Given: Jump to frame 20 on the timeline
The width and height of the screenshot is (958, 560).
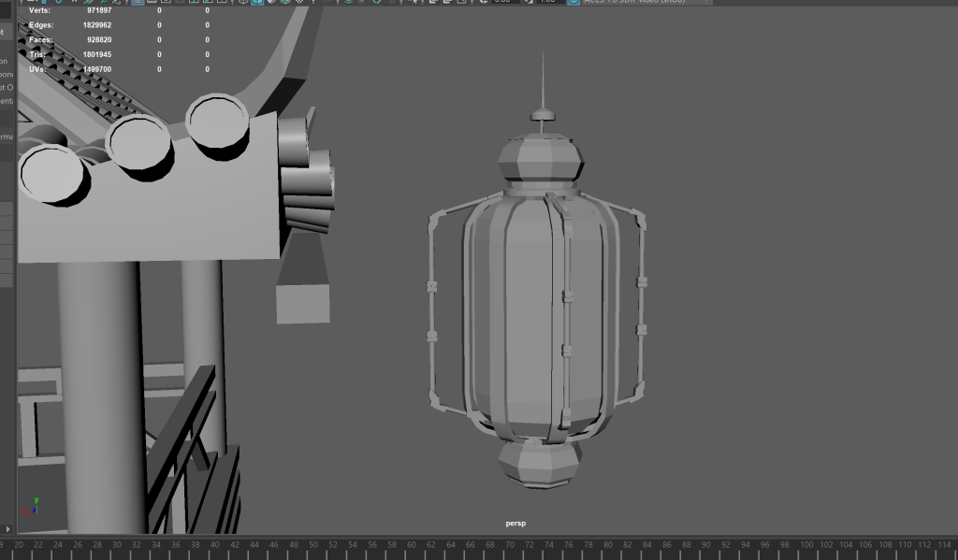Looking at the screenshot, I should (x=19, y=545).
